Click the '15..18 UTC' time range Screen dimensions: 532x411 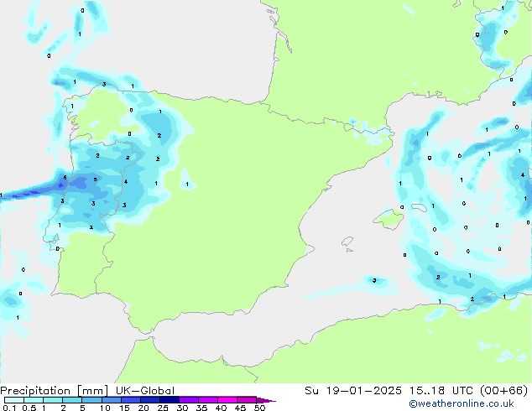tap(440, 391)
